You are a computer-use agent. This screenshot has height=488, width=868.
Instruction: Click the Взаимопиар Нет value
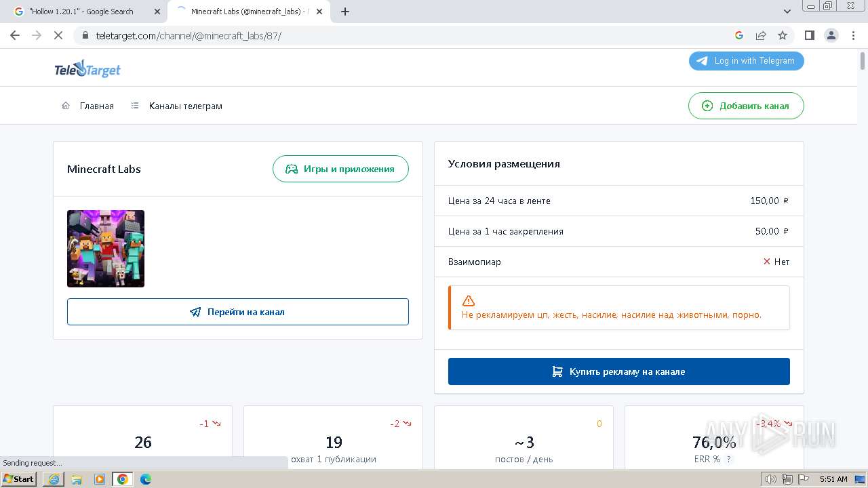[776, 262]
